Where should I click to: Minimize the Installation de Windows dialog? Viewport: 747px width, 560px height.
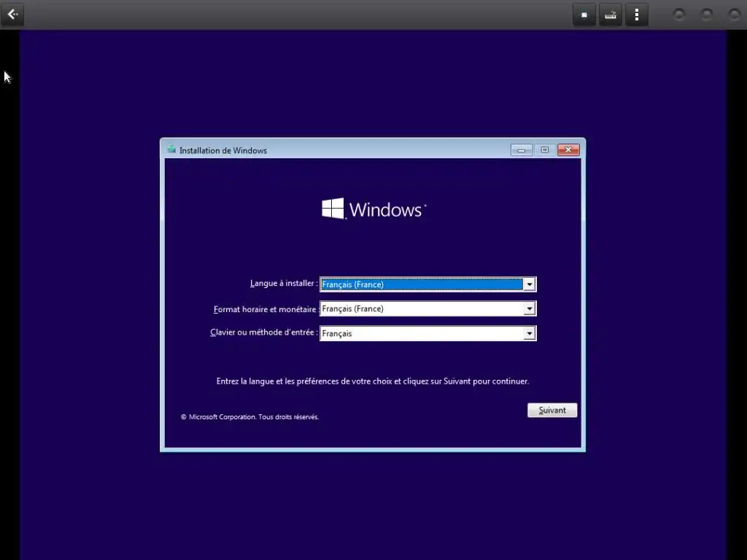521,150
